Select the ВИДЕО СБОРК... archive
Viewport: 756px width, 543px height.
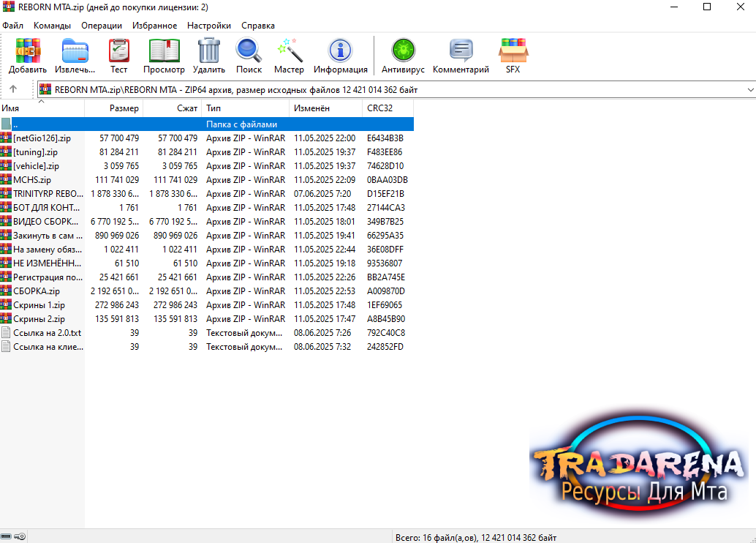[46, 222]
